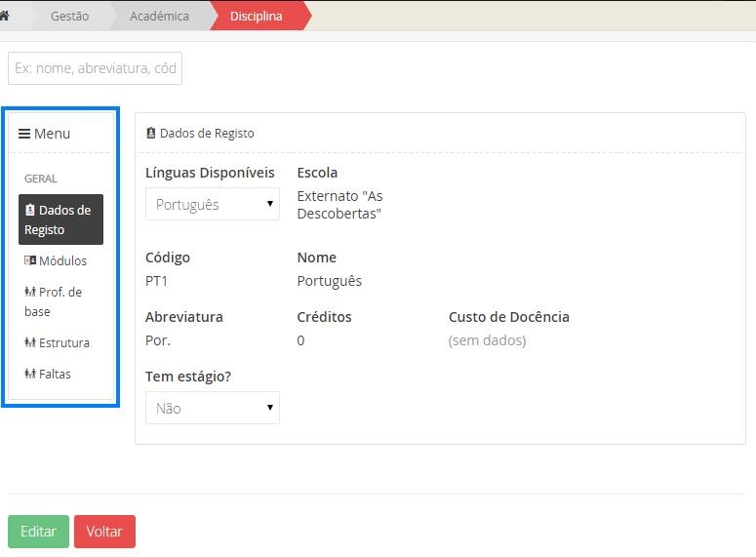Navigate to the Académica breadcrumb
Viewport: 756px width, 557px height.
159,16
